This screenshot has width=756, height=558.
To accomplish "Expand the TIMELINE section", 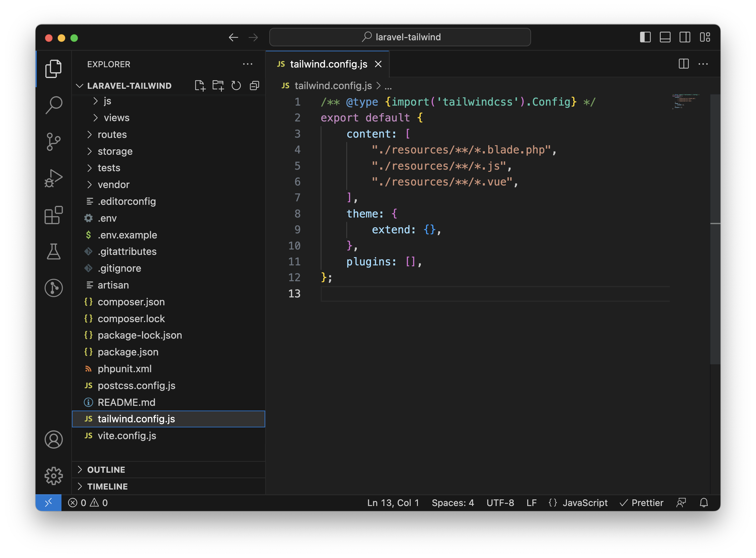I will [169, 487].
